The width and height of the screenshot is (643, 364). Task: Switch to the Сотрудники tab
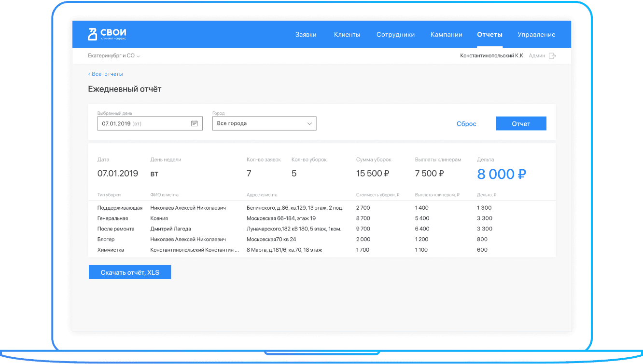tap(395, 35)
